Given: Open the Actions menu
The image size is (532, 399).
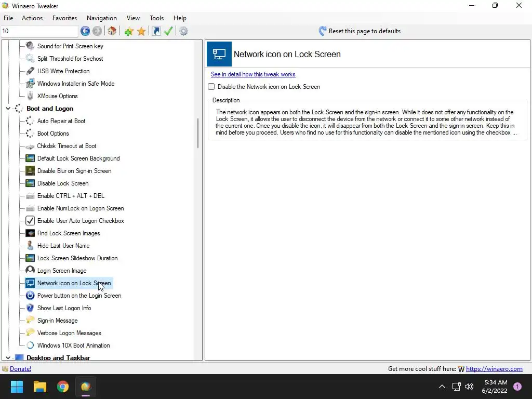Looking at the screenshot, I should coord(32,18).
